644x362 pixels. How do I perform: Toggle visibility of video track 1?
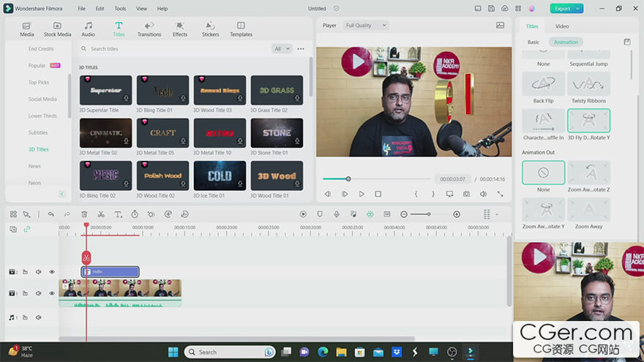click(x=52, y=293)
